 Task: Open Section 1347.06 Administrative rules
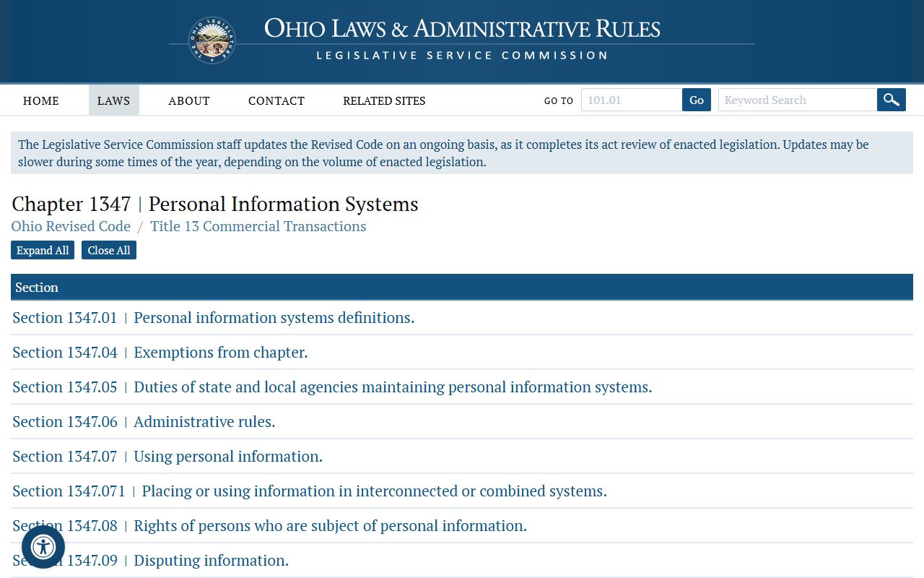[144, 421]
